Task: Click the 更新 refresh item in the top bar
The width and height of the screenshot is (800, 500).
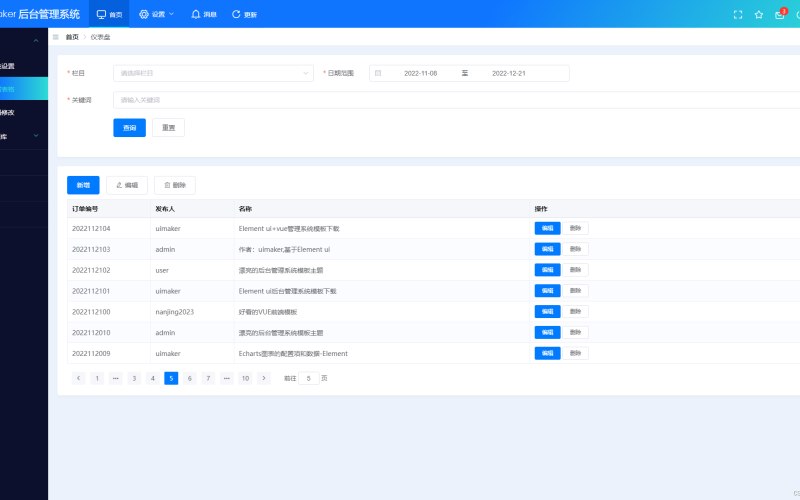Action: (244, 14)
